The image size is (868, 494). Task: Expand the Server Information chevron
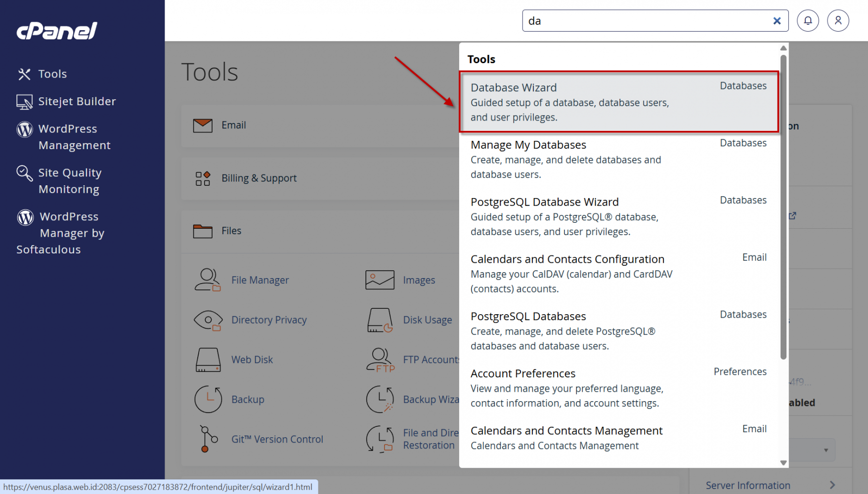point(832,485)
